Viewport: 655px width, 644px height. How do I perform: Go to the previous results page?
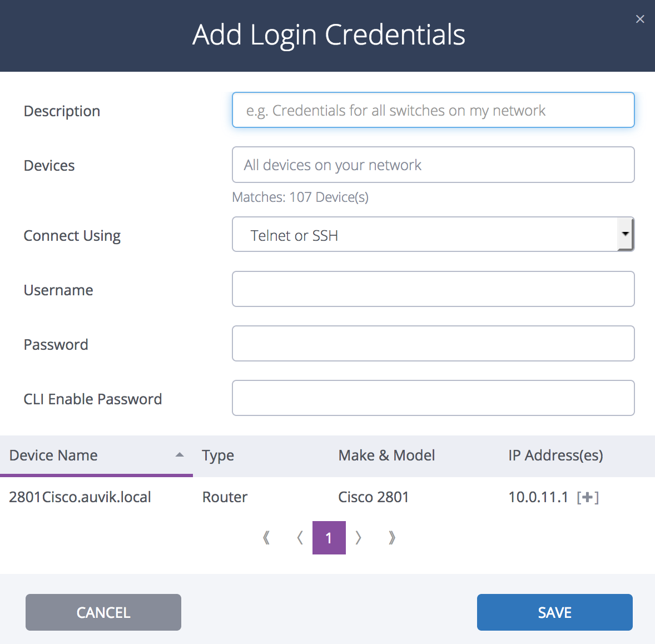coord(300,538)
